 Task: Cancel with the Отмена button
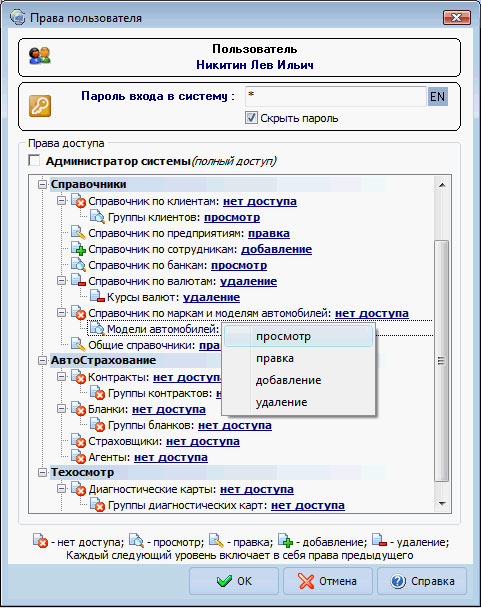coord(328,581)
